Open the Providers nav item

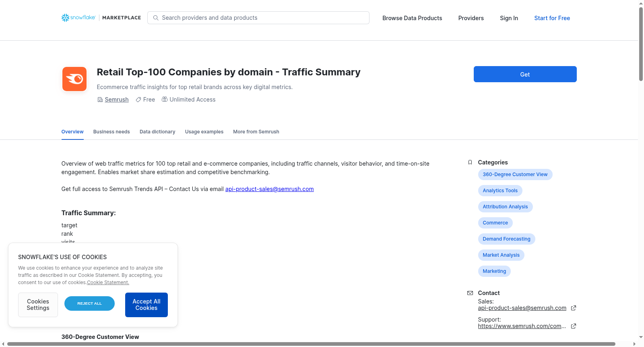[471, 18]
